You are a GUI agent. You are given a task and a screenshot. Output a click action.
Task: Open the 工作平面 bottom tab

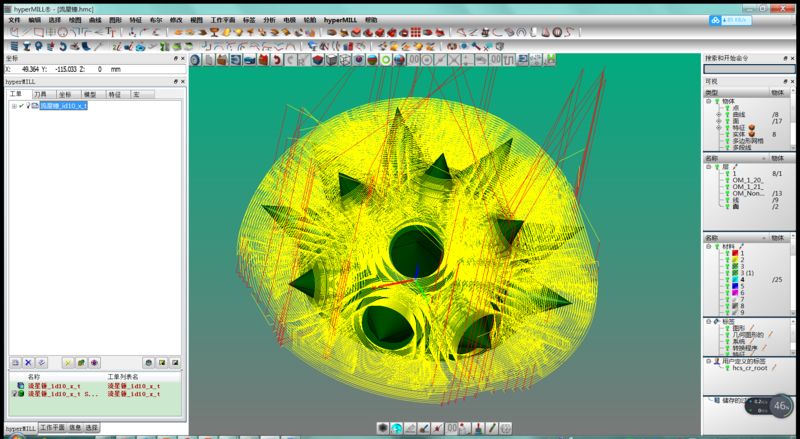(x=52, y=428)
